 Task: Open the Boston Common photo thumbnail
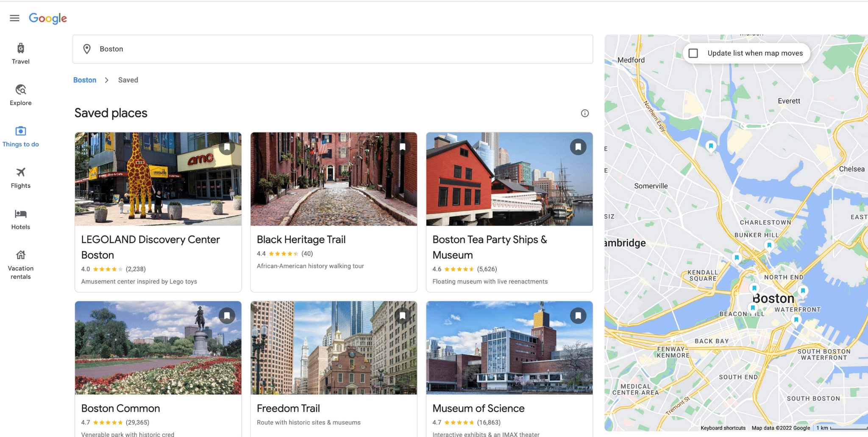(x=158, y=348)
